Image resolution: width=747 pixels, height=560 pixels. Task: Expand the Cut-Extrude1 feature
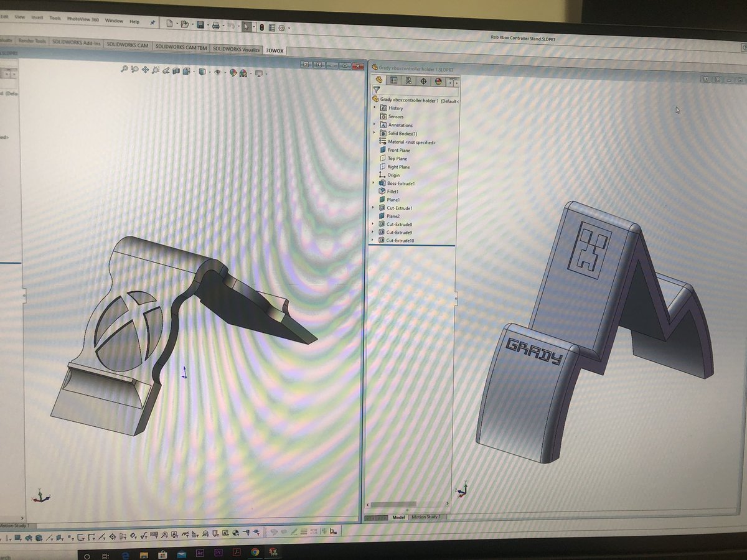coord(373,207)
